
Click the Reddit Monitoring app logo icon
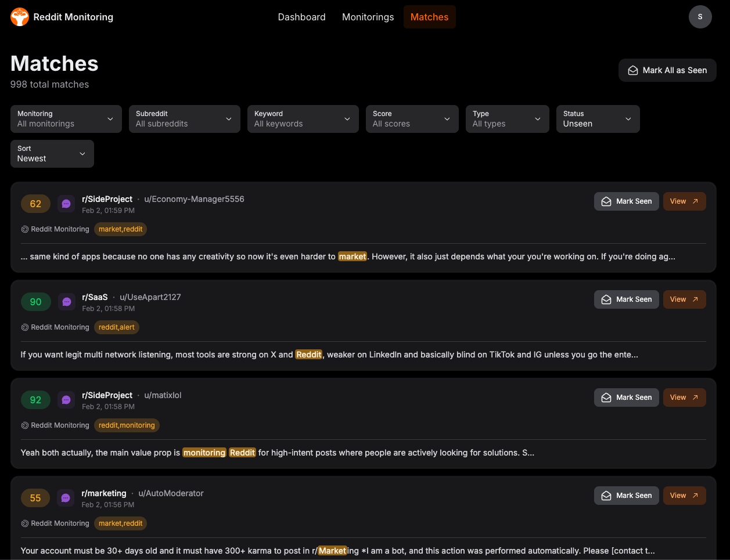coord(19,17)
